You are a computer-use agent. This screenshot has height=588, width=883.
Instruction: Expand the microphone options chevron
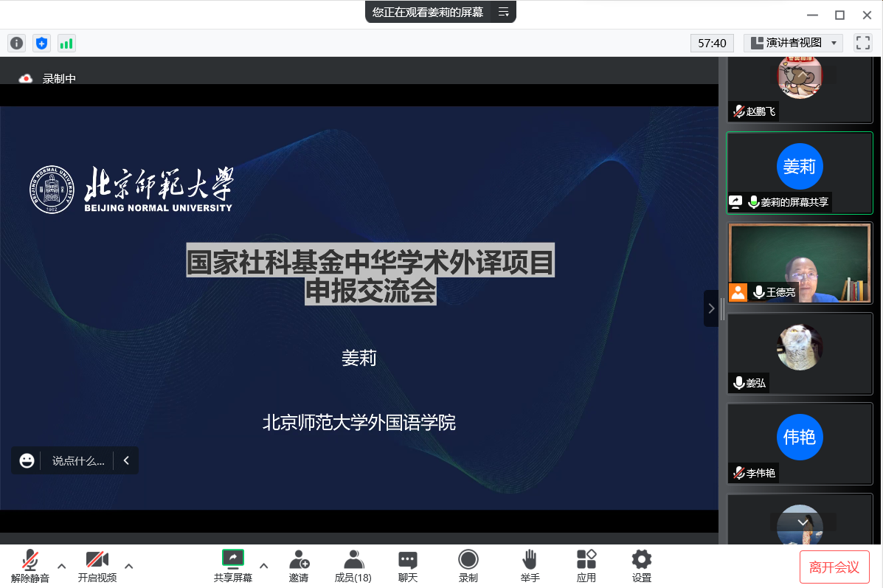61,567
